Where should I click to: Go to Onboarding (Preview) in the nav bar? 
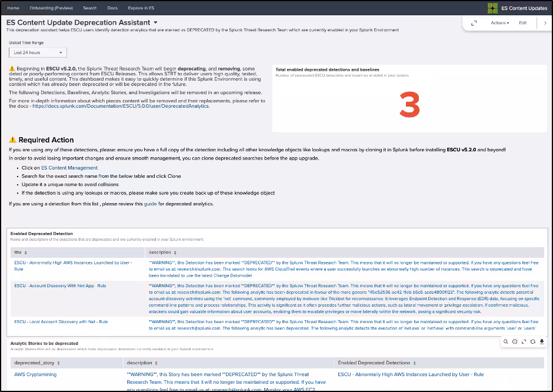tap(51, 8)
